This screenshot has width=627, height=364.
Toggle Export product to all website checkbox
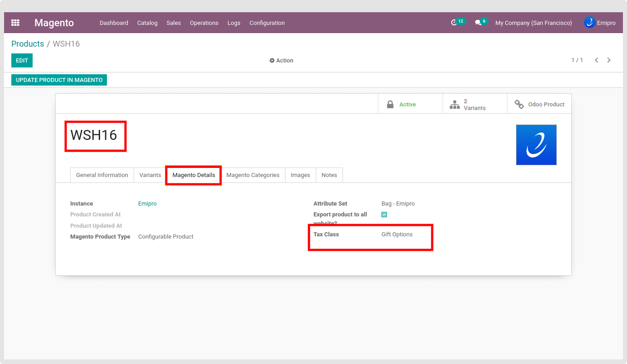tap(384, 215)
